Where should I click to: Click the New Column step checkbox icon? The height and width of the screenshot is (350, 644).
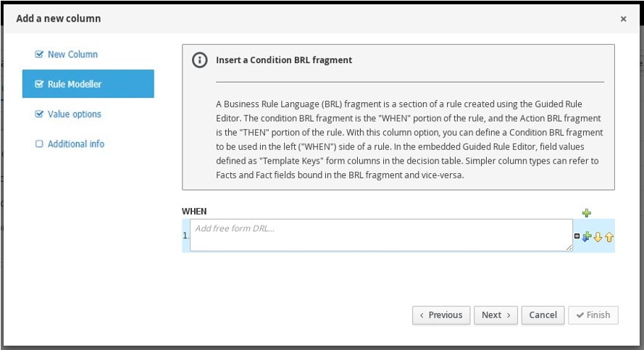(x=39, y=54)
